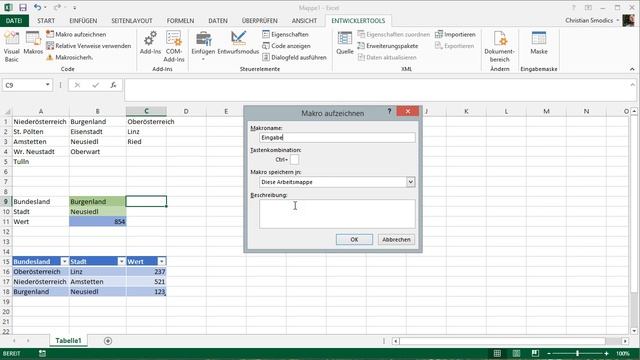Click the insert function fx icon
Viewport: 640px width, 360px height.
(113, 85)
